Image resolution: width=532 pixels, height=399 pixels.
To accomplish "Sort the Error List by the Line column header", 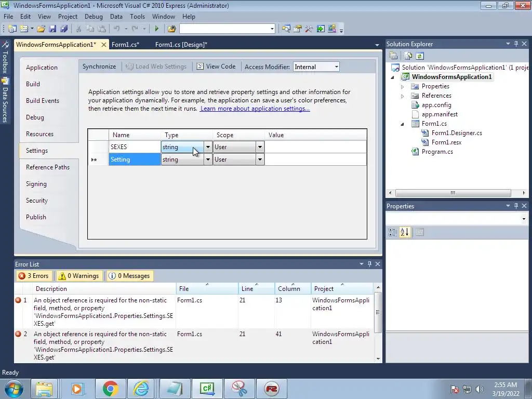I will tap(256, 288).
